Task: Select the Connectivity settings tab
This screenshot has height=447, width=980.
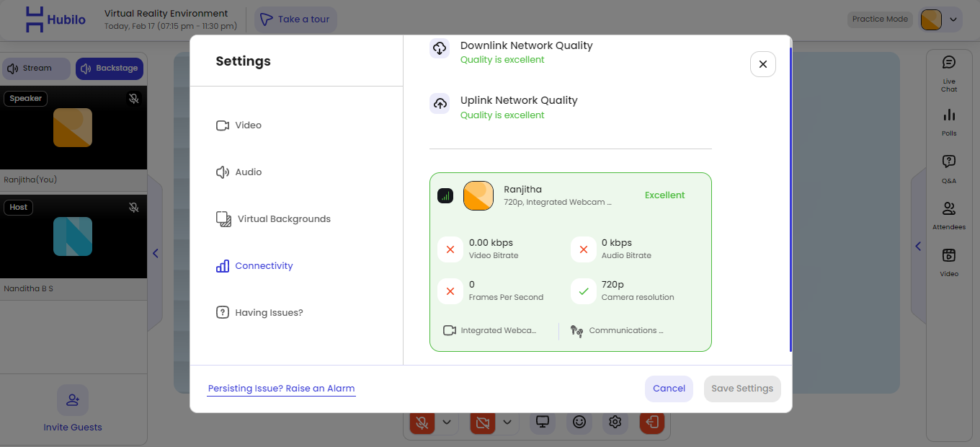Action: click(x=254, y=266)
